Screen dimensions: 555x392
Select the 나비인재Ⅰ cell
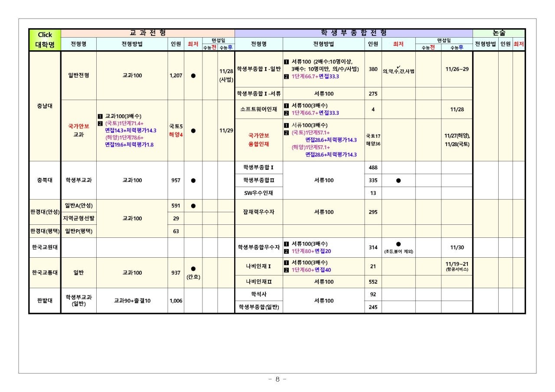259,266
